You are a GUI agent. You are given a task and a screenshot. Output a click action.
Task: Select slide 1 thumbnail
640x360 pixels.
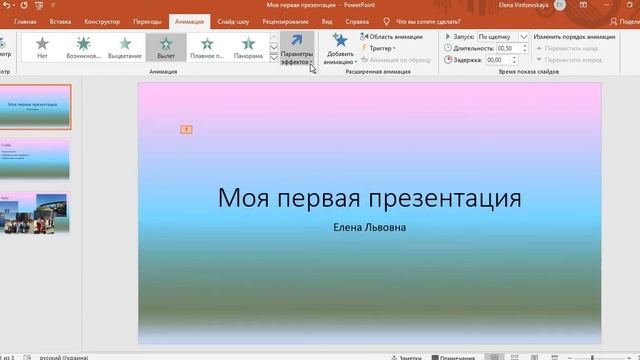point(35,107)
